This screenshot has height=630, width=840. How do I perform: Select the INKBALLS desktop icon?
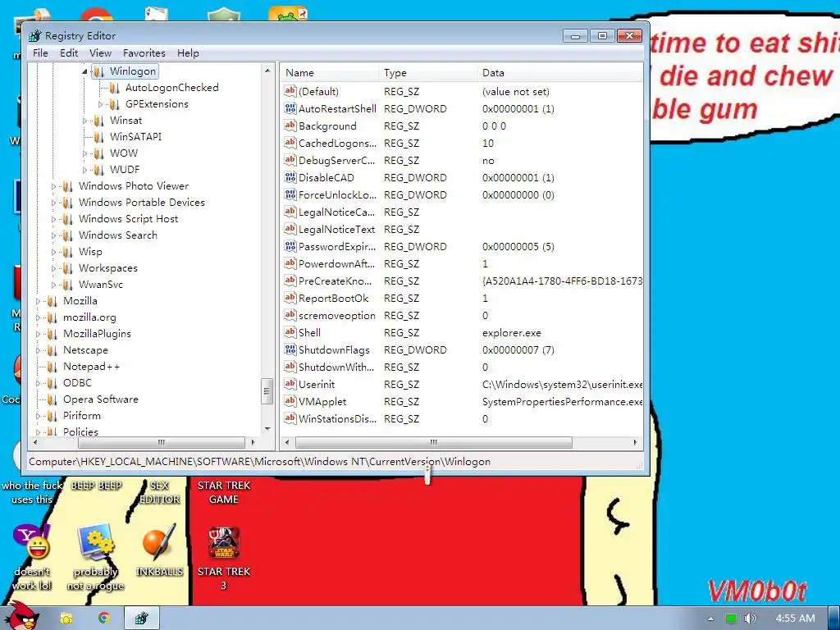coord(159,541)
